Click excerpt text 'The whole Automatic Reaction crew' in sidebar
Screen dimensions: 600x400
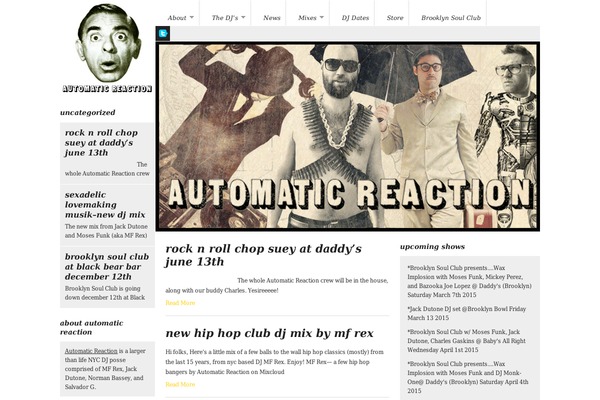107,169
